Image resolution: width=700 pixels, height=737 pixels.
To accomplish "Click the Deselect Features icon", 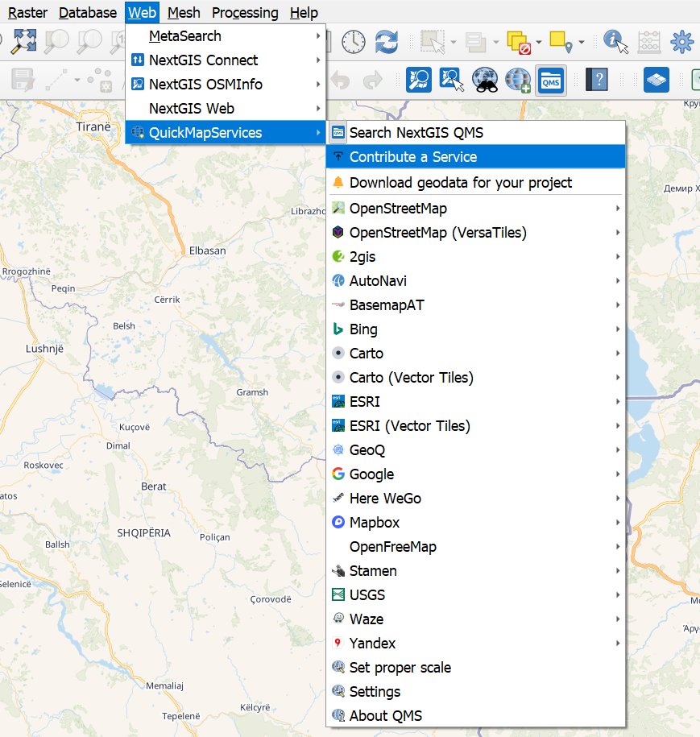I will 519,42.
